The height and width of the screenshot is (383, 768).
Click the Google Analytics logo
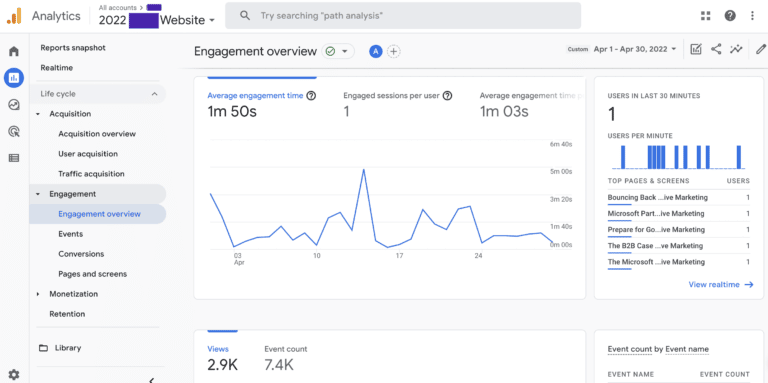click(x=14, y=16)
